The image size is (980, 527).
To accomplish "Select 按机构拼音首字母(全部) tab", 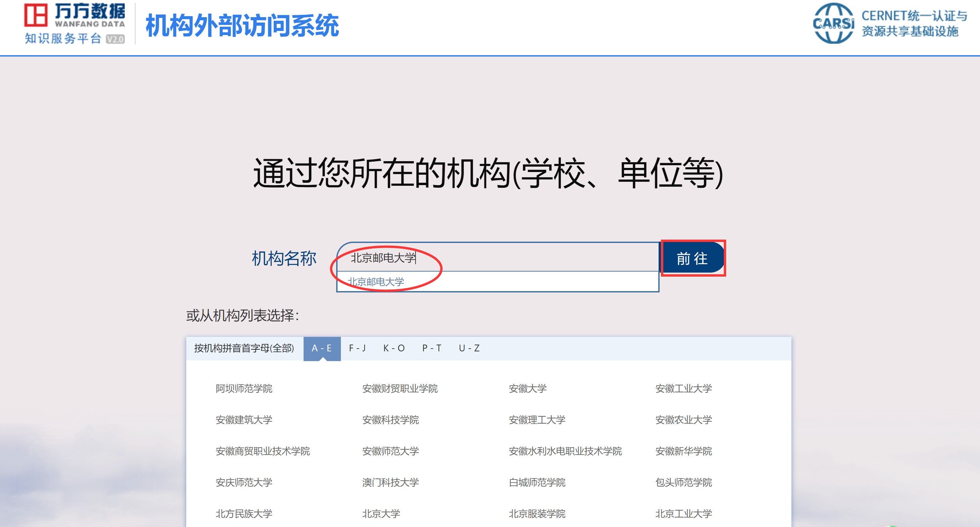I will pos(244,348).
